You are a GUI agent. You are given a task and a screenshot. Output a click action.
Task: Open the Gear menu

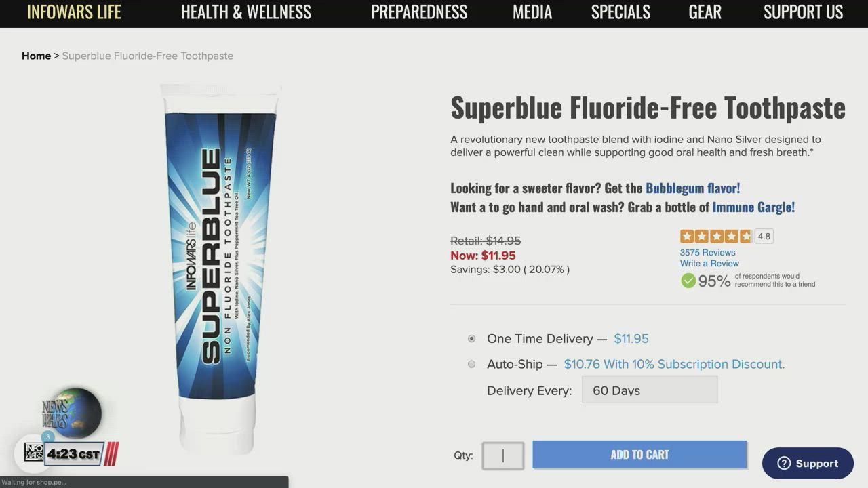pyautogui.click(x=705, y=12)
